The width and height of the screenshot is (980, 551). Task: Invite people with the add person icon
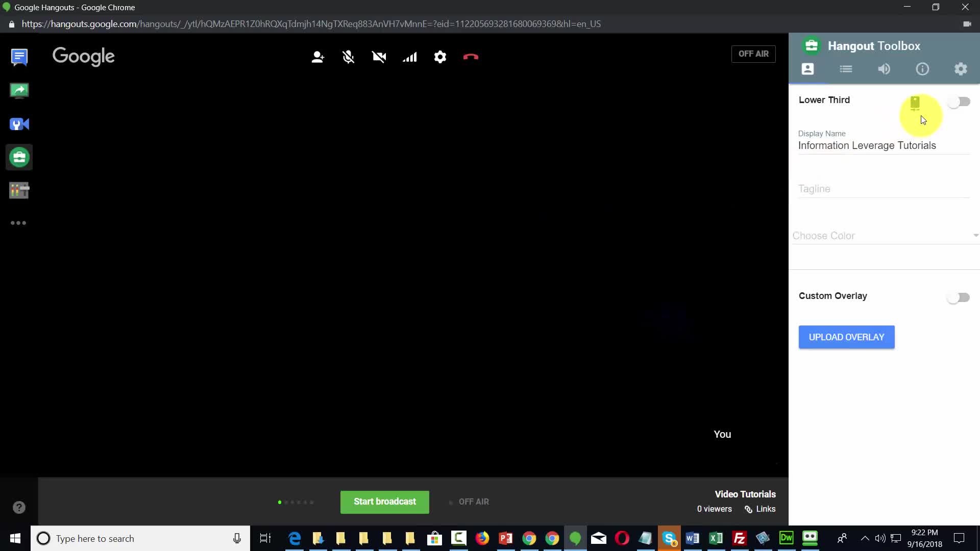(x=318, y=57)
